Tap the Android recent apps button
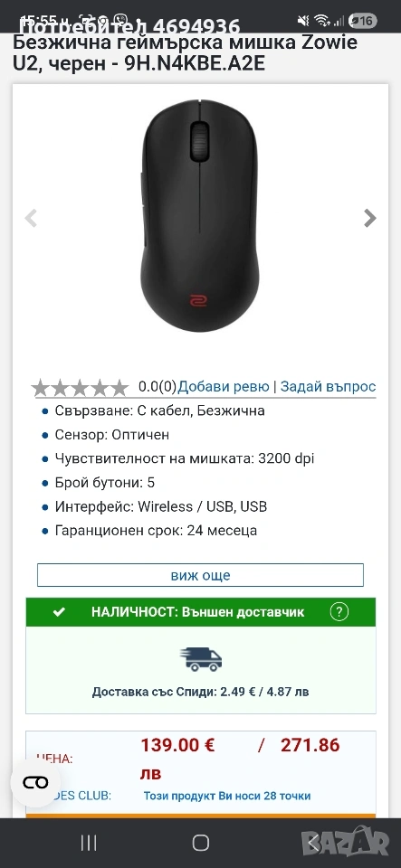The width and height of the screenshot is (401, 868). 89,843
